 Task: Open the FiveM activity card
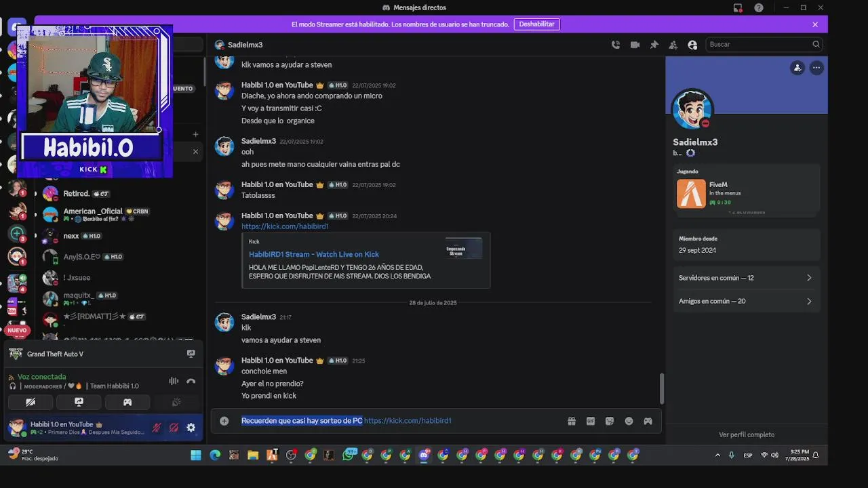(x=746, y=193)
